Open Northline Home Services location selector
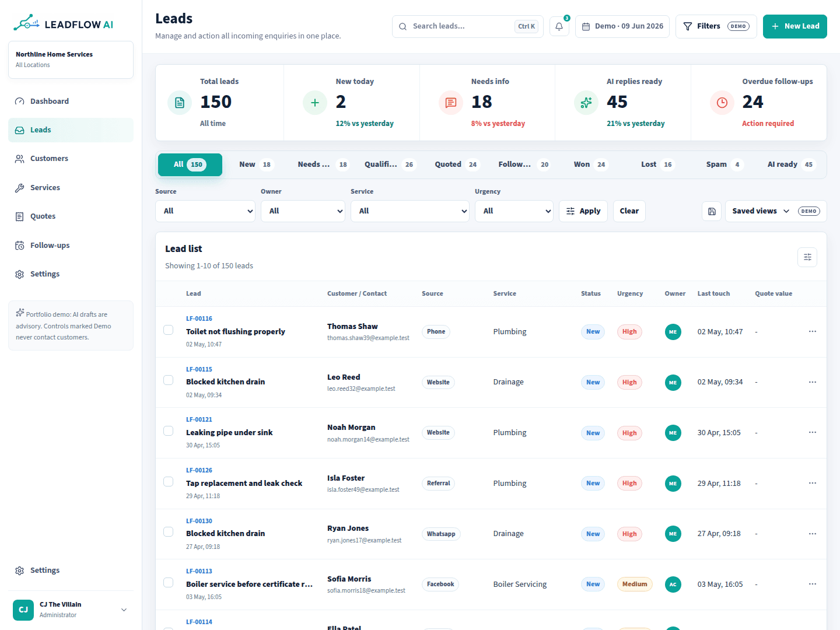This screenshot has width=840, height=630. [x=71, y=60]
